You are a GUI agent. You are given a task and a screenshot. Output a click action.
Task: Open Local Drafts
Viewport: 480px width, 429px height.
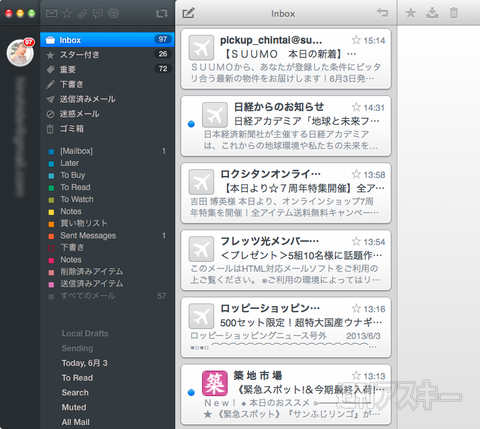click(85, 333)
